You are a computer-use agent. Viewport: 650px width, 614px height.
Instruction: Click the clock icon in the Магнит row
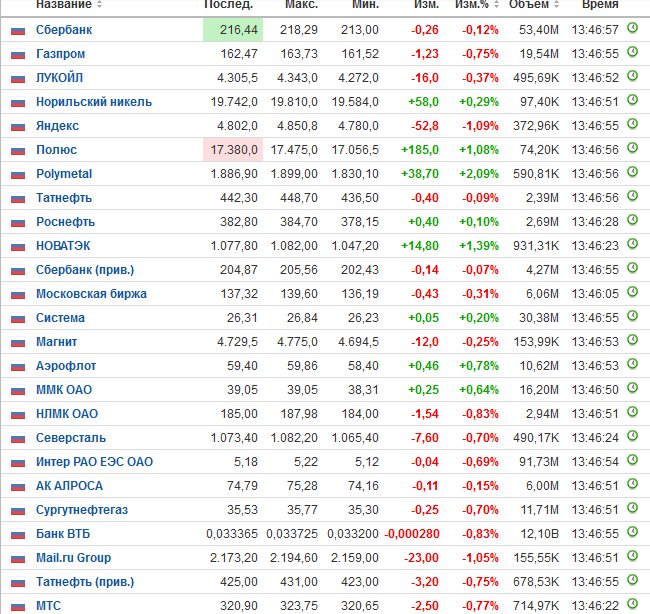click(x=632, y=340)
